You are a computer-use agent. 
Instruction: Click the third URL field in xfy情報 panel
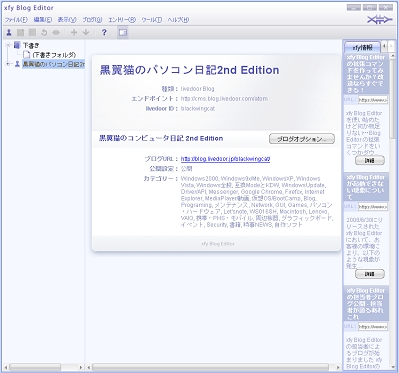(x=373, y=326)
